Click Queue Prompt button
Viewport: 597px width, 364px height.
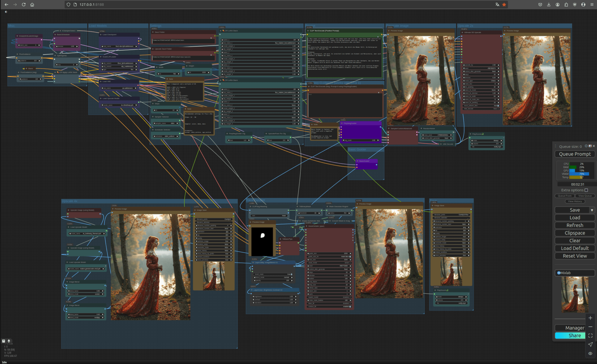click(x=575, y=154)
